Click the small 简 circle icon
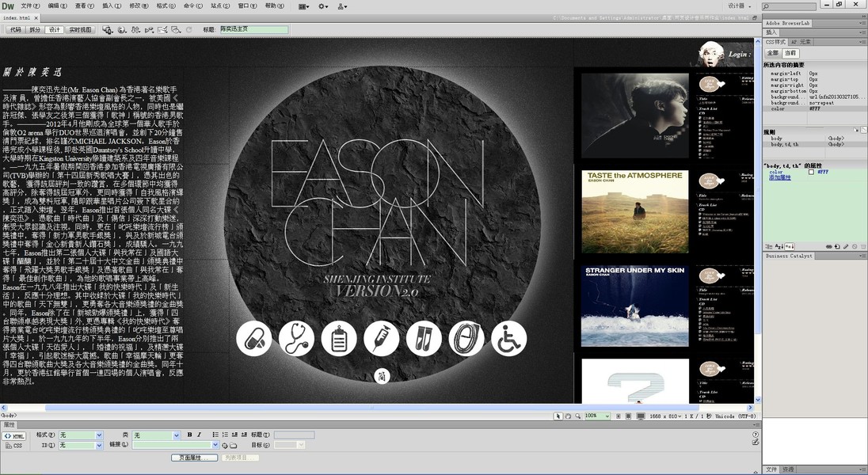The image size is (868, 475). pos(382,377)
